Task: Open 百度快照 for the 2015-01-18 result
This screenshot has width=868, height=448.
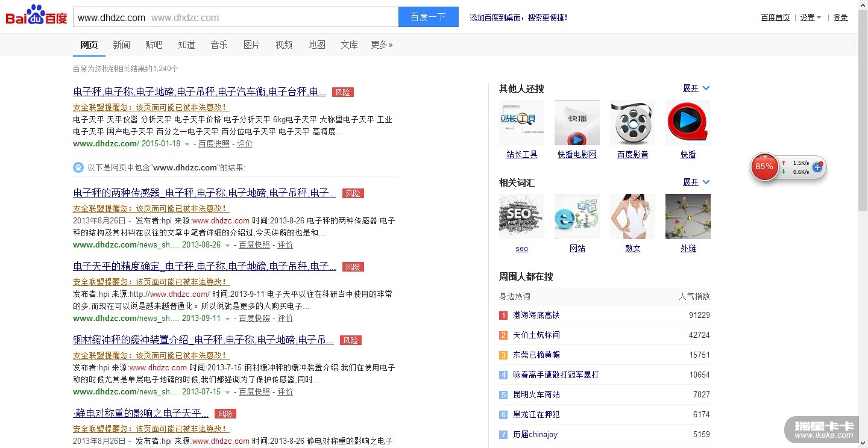Action: click(x=214, y=144)
